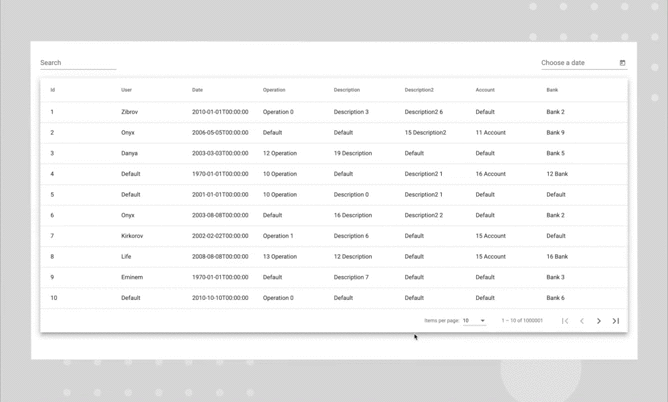Click the 'Bank 3' cell

556,277
